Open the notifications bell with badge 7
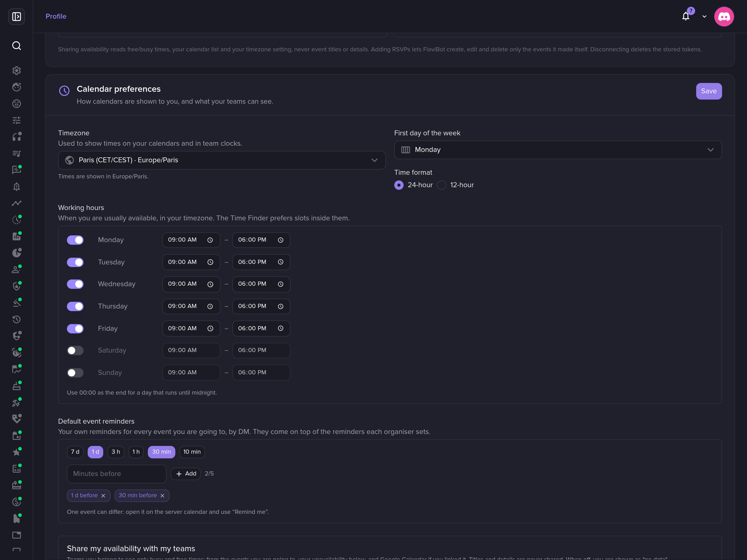This screenshot has width=747, height=560. pyautogui.click(x=686, y=16)
